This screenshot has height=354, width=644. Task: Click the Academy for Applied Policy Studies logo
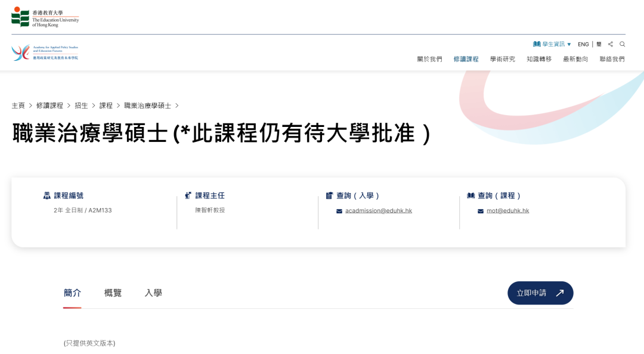(45, 52)
